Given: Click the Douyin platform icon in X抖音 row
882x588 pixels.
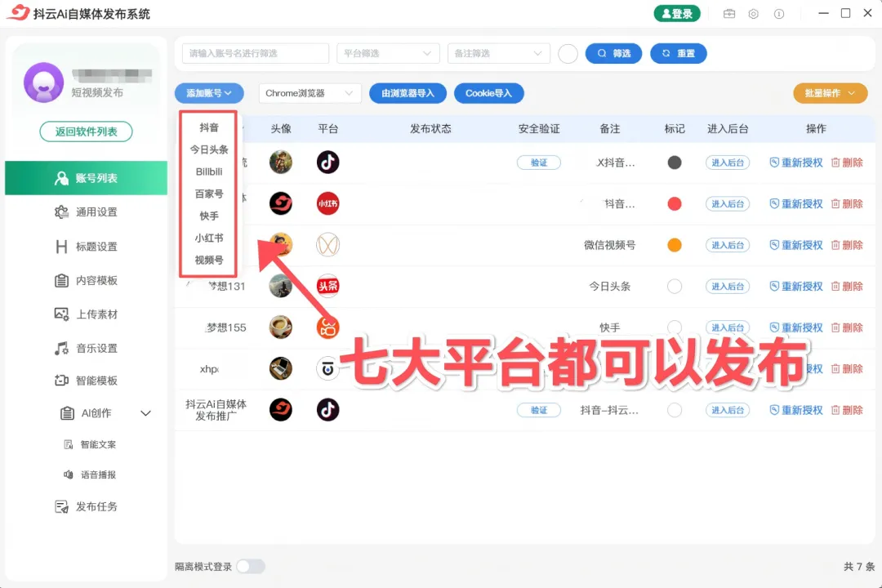Looking at the screenshot, I should (328, 163).
